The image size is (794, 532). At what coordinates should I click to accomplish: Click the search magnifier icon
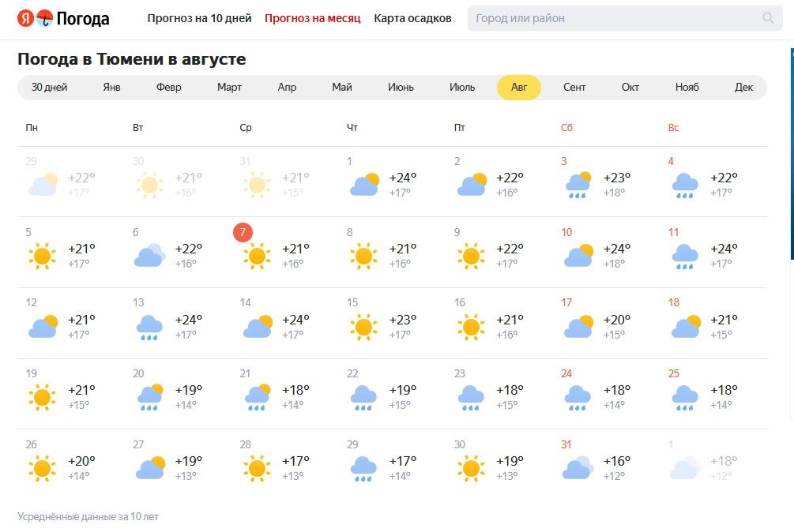pos(768,18)
